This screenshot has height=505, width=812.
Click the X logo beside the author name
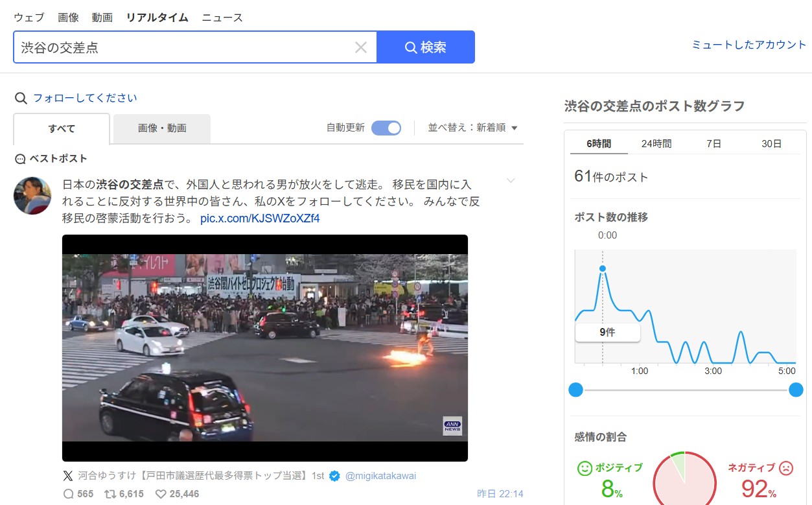(x=68, y=476)
